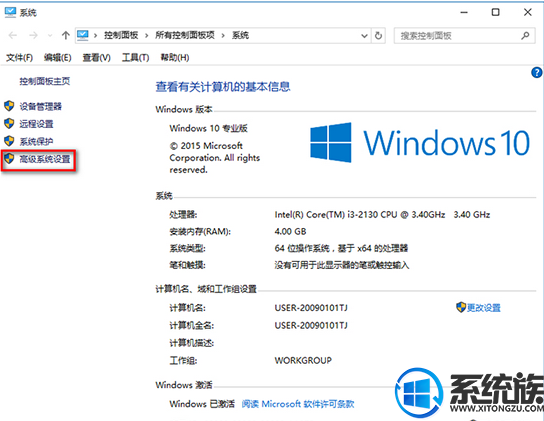Screen dimensions: 544x421
Task: Click the shield icon next to 系统保护
Action: 9,141
